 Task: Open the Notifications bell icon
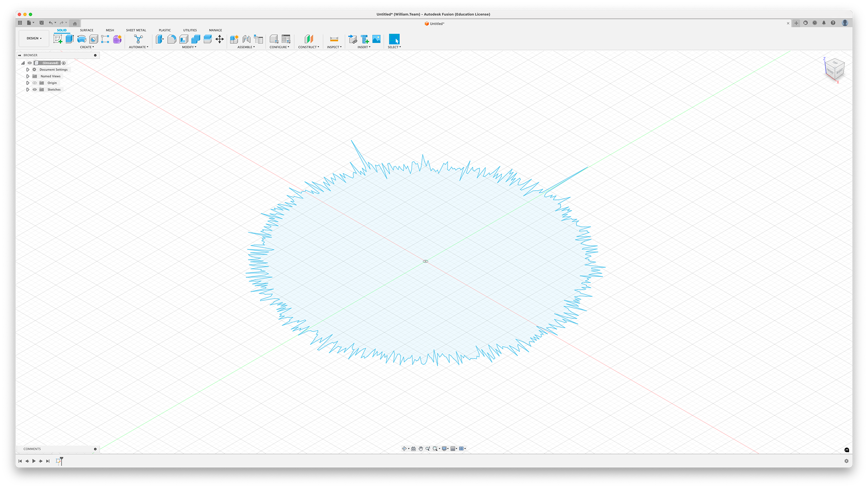point(824,23)
